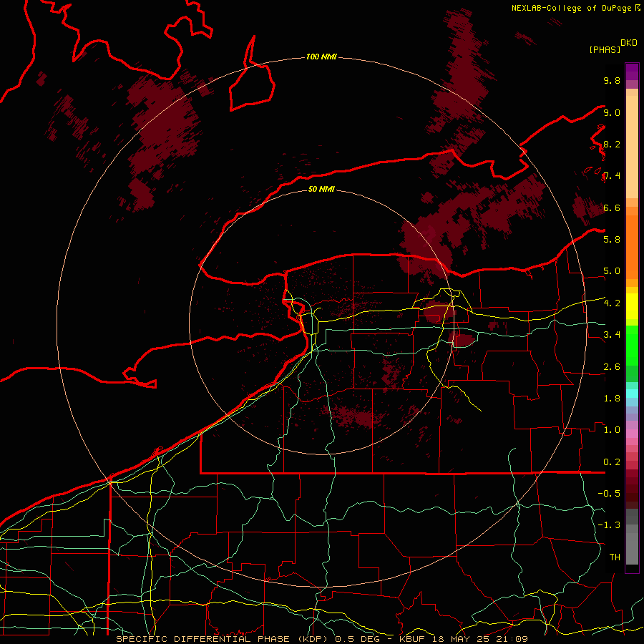The width and height of the screenshot is (644, 644).
Task: Click the yellow band of color bar
Action: (632, 306)
